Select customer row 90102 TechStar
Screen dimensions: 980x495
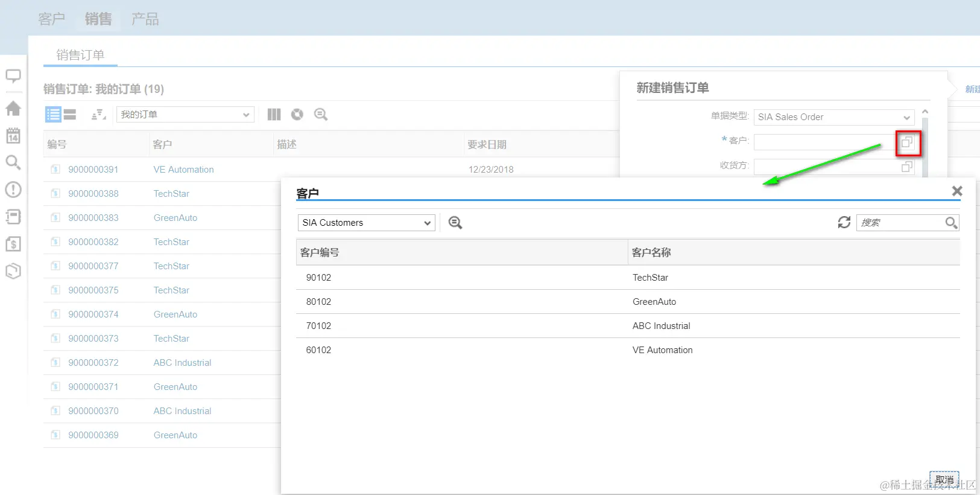click(x=628, y=278)
